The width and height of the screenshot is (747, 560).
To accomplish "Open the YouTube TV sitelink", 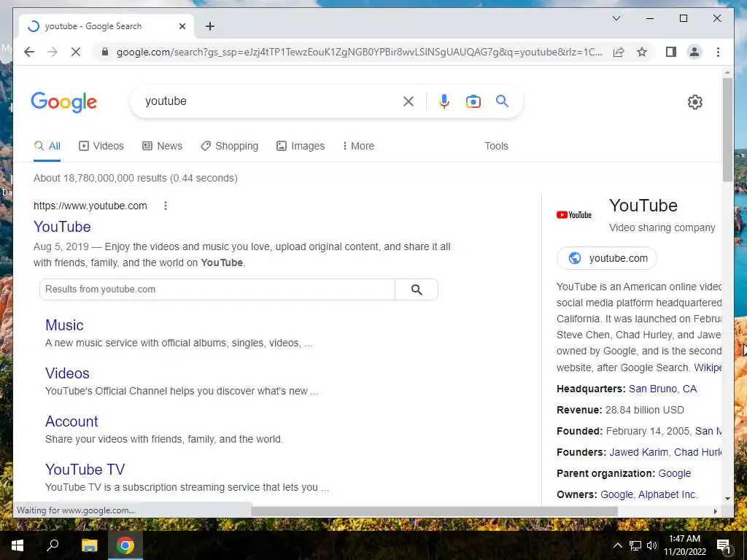I will [x=85, y=470].
